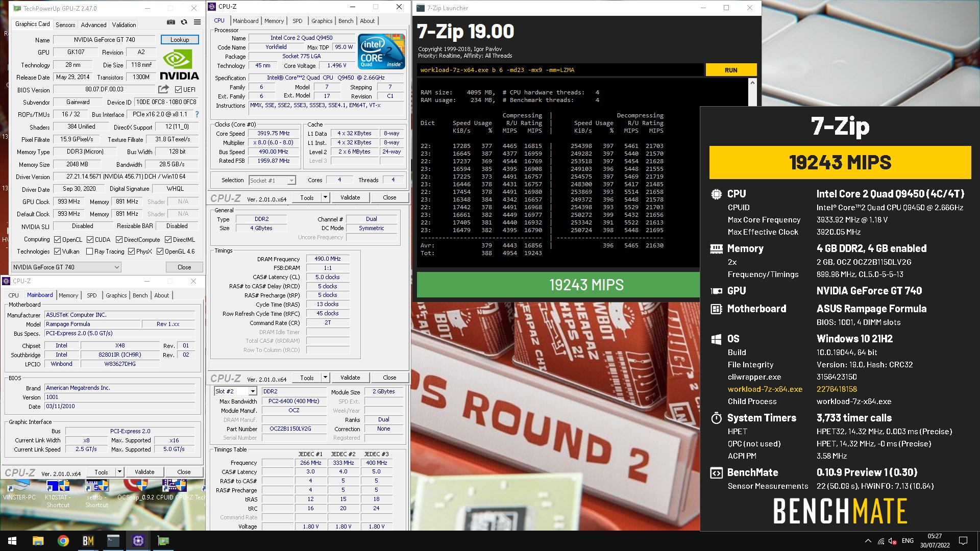Toggle the PhysX checkbox
This screenshot has width=980, height=551.
pyautogui.click(x=131, y=252)
